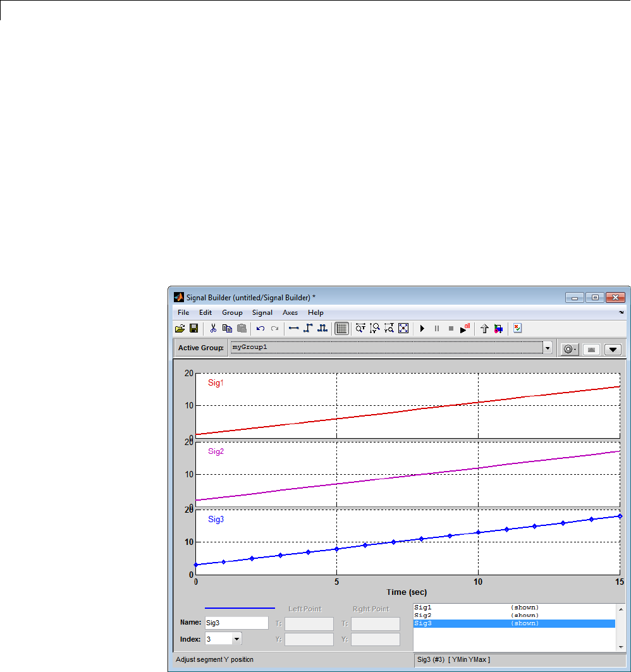Select Sig3 data point at time 10
This screenshot has width=631, height=672.
(x=479, y=532)
